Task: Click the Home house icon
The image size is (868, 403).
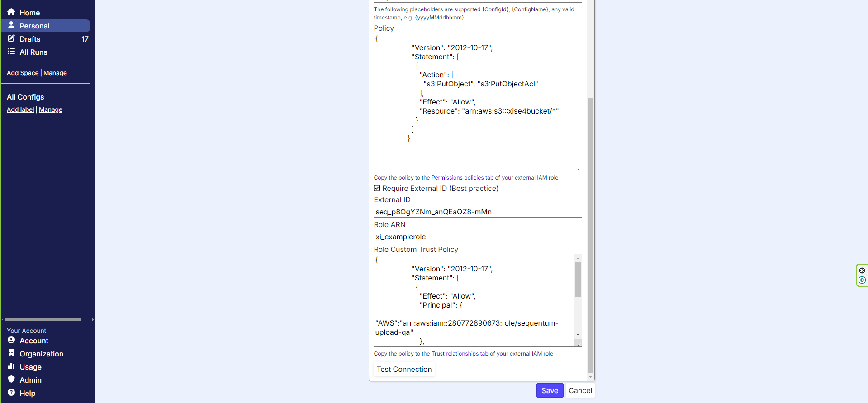Action: (11, 12)
